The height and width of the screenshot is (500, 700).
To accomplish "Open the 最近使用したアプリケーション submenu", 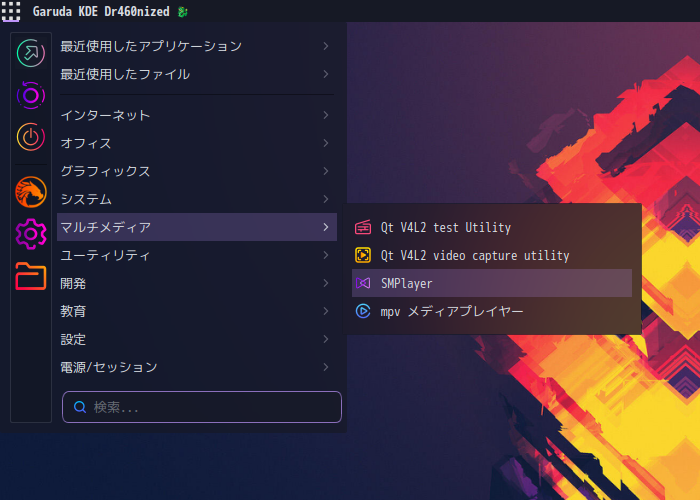I will pos(197,46).
